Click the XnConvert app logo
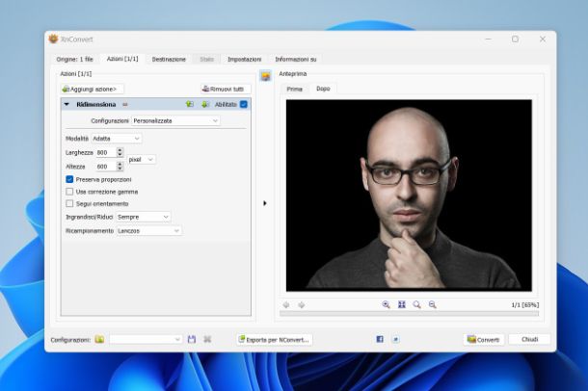588x391 pixels. point(54,39)
